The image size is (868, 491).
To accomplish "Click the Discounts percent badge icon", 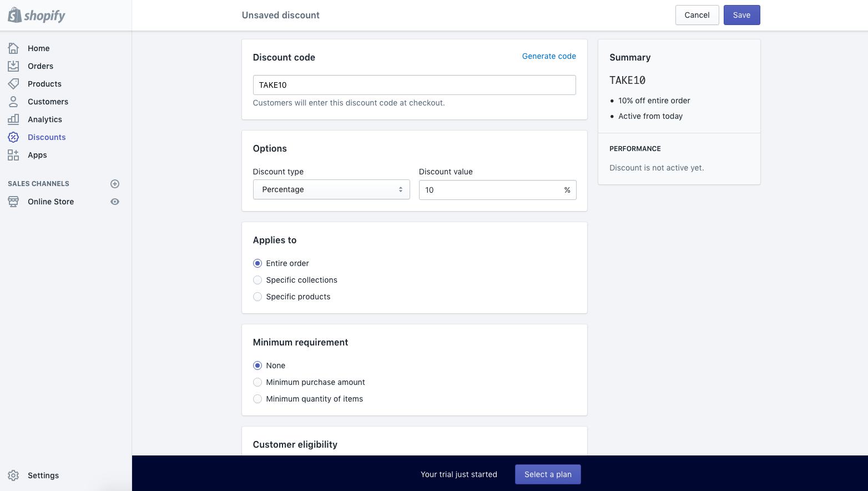I will pyautogui.click(x=13, y=137).
